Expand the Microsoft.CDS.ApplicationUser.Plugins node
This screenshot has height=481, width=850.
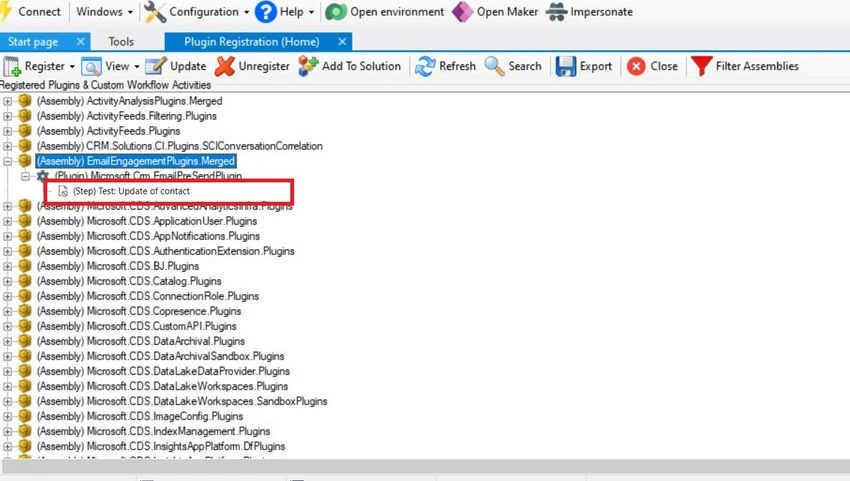click(8, 221)
